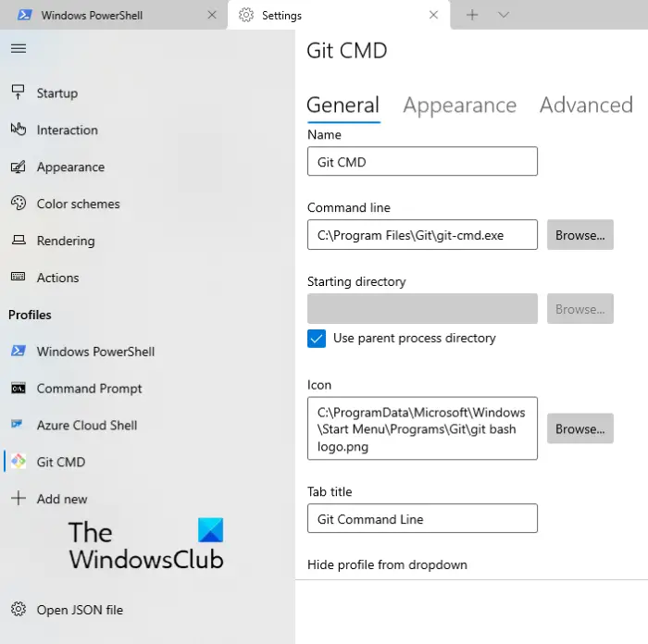Browse for Command line executable
The width and height of the screenshot is (648, 644).
pyautogui.click(x=580, y=235)
